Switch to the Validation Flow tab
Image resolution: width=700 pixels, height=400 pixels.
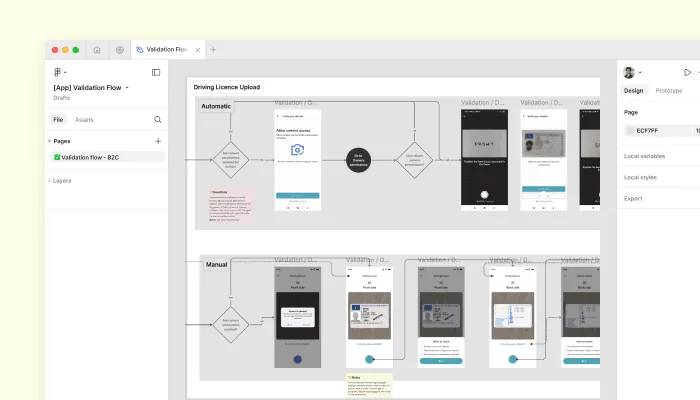(x=168, y=50)
